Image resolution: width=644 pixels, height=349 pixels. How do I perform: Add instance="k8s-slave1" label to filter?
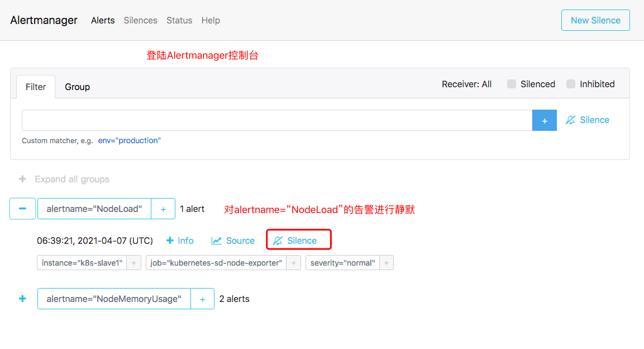133,262
